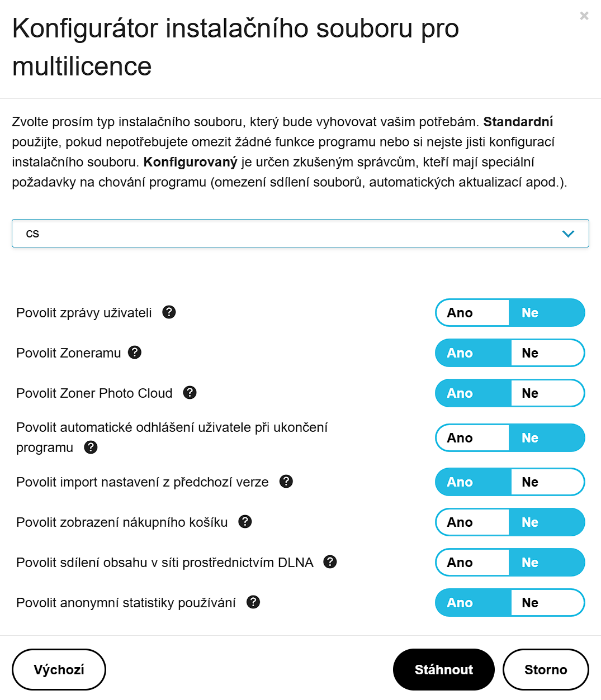
Task: Reset settings with Výchozí button
Action: click(x=59, y=669)
